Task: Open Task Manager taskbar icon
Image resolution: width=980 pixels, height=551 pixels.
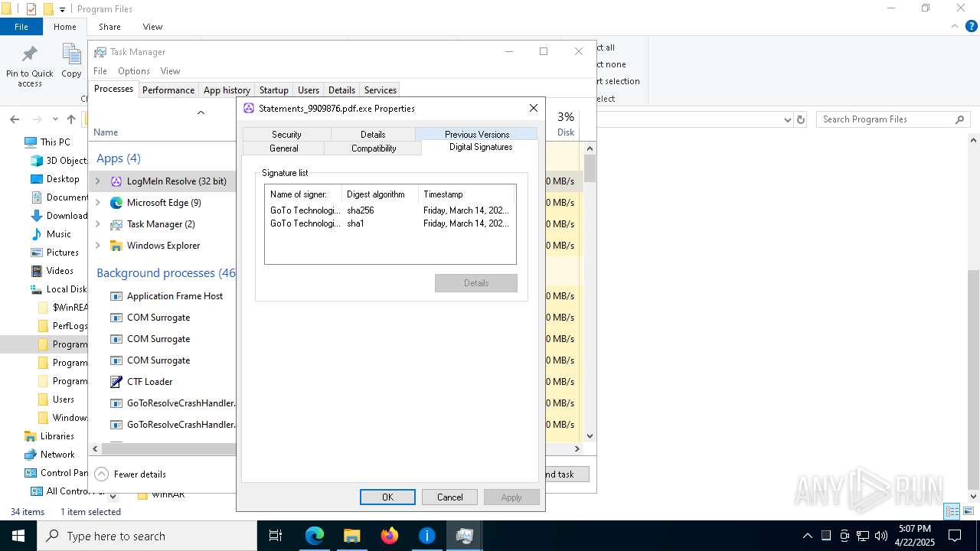Action: (464, 536)
